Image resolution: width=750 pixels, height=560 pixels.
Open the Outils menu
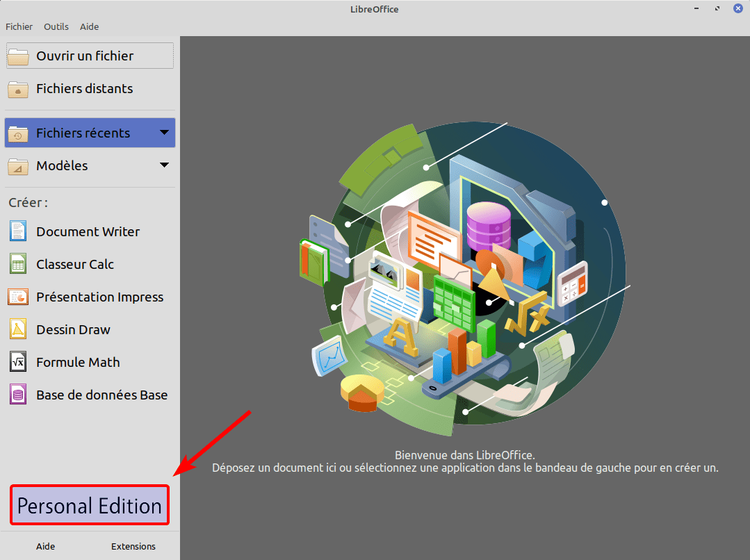click(56, 27)
